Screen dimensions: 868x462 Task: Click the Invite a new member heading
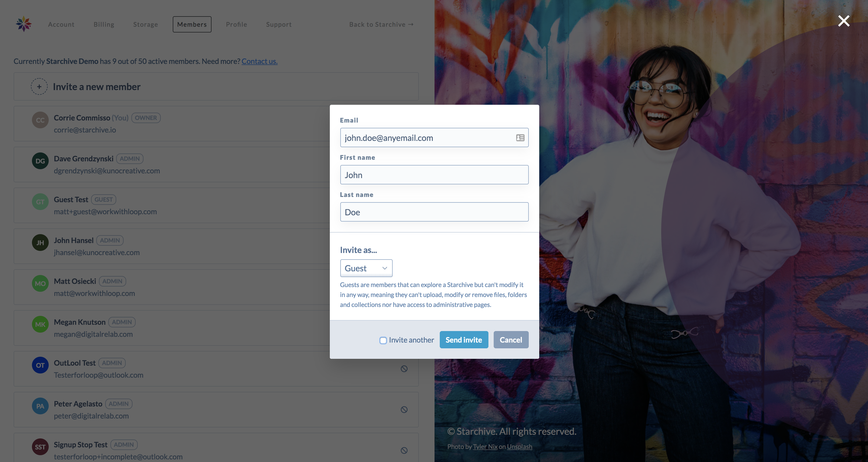tap(96, 87)
